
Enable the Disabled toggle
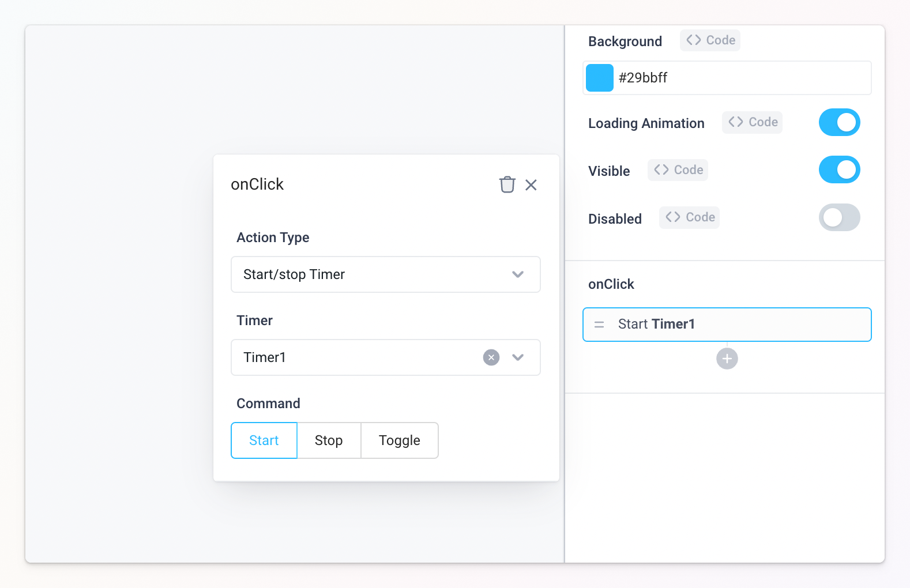point(839,217)
